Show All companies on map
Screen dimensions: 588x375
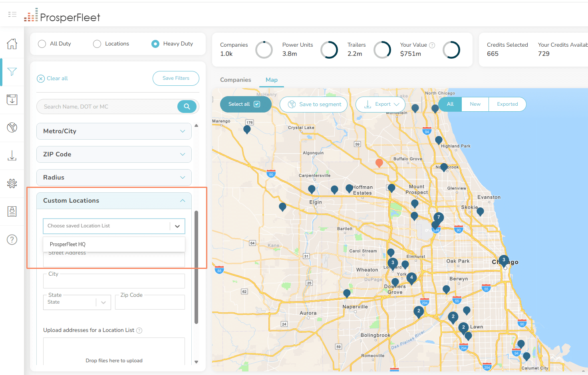point(450,104)
